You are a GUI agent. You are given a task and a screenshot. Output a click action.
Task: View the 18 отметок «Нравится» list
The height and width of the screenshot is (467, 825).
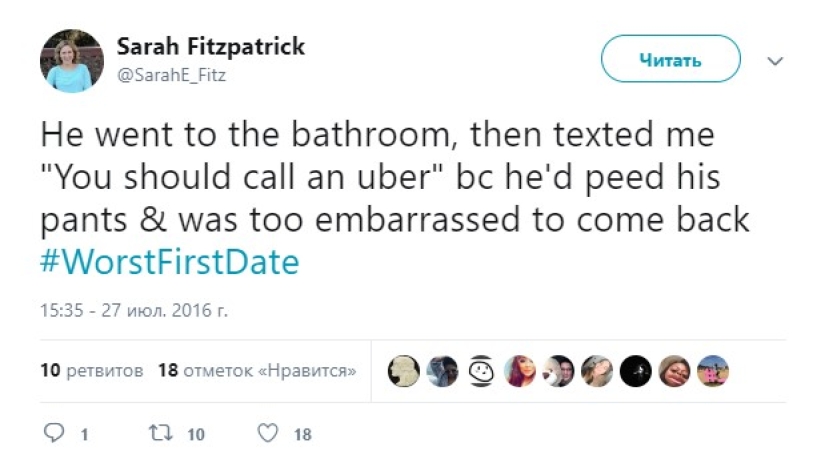(x=257, y=371)
